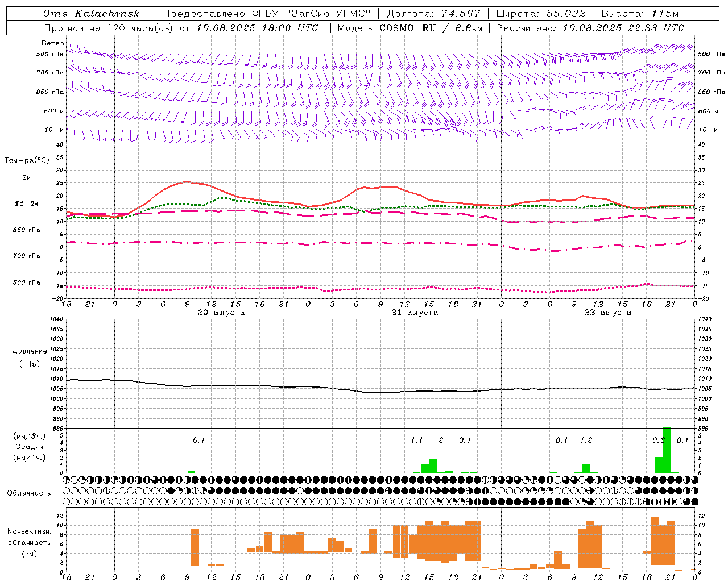728x582 pixels.
Task: Select the 850 гПа temperature legend entry
Action: tap(27, 230)
